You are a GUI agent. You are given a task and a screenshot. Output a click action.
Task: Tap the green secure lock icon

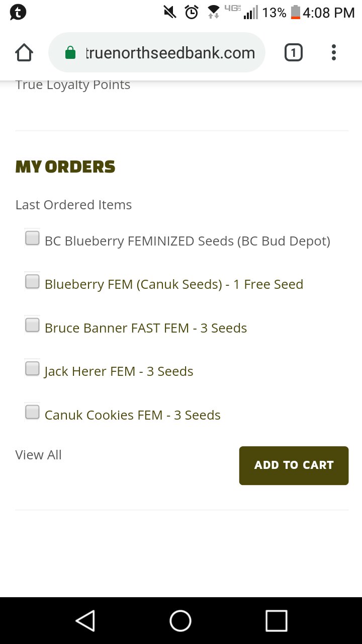click(x=70, y=52)
